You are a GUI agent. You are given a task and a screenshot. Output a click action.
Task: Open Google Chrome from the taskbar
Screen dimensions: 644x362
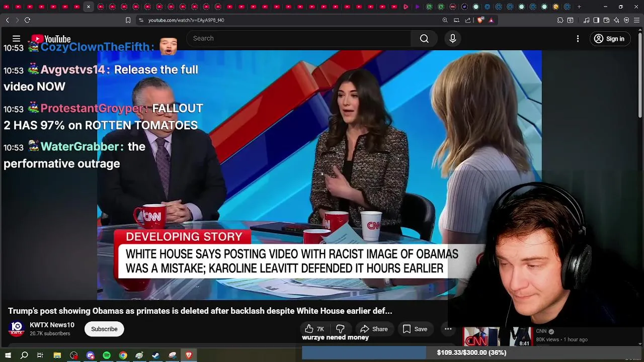pyautogui.click(x=123, y=355)
